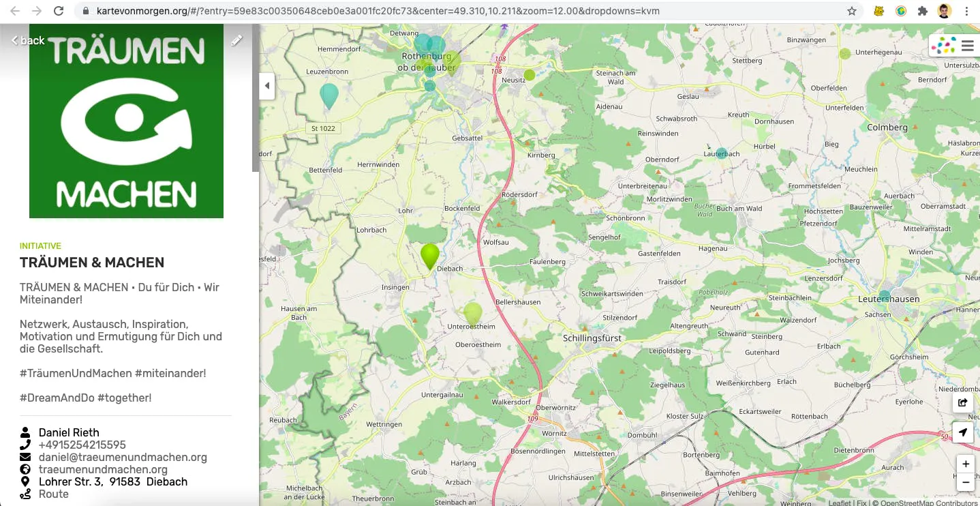Open the Chrome three-dot menu
The height and width of the screenshot is (506, 980).
(x=966, y=11)
